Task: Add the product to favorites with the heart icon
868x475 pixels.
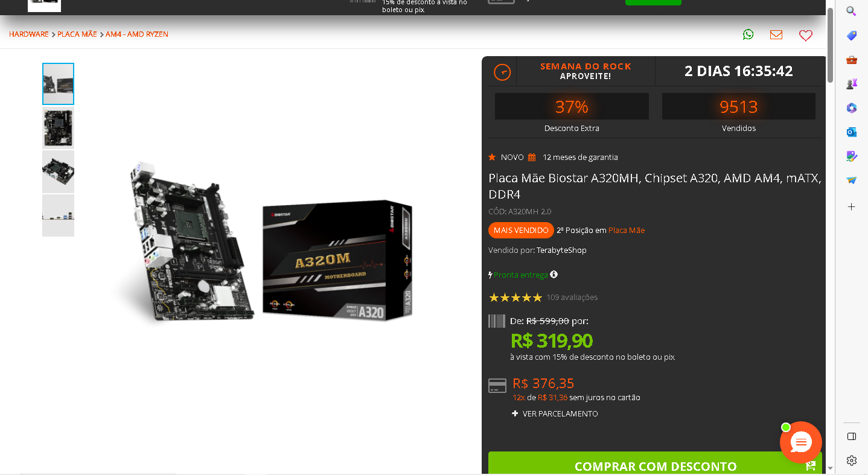Action: (806, 36)
